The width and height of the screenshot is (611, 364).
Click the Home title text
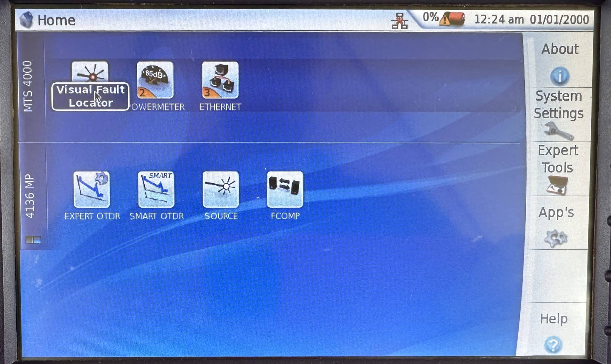click(56, 20)
